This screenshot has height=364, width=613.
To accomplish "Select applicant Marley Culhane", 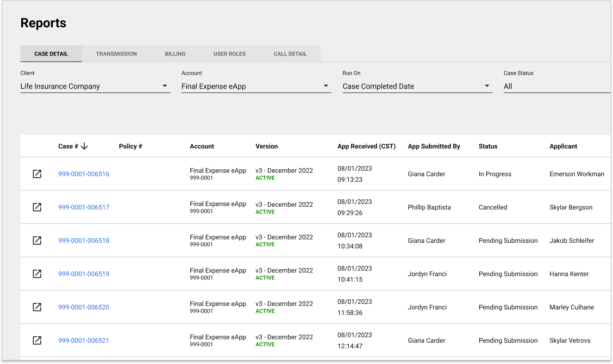I will [x=572, y=307].
